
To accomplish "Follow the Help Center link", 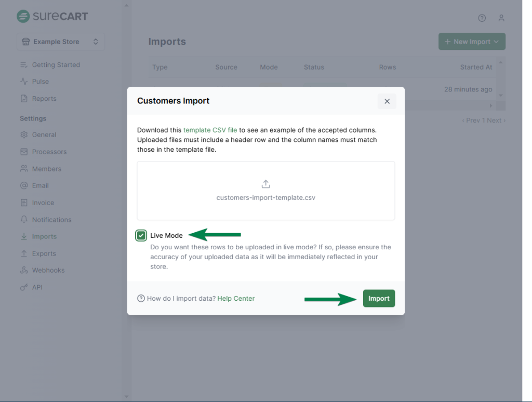I will (236, 298).
